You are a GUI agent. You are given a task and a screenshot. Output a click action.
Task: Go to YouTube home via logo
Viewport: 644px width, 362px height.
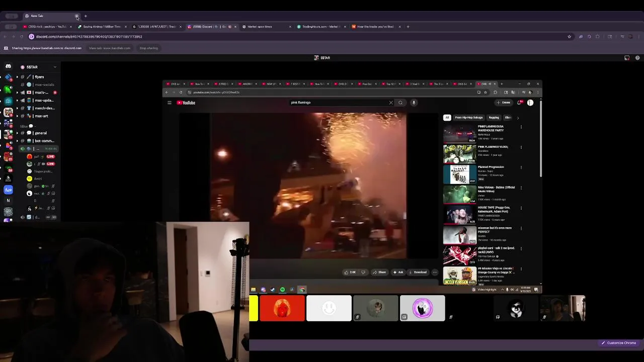coord(186,103)
